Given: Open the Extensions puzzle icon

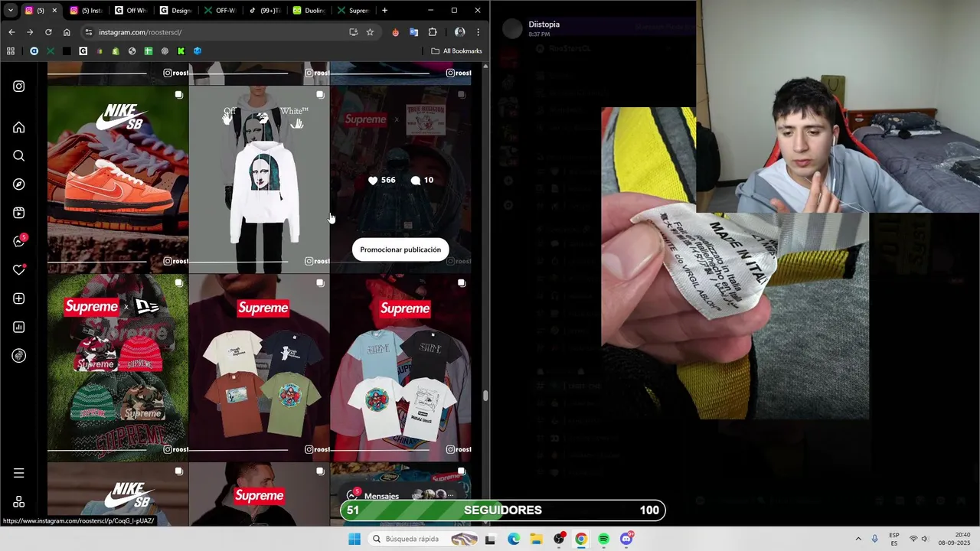Looking at the screenshot, I should point(433,32).
